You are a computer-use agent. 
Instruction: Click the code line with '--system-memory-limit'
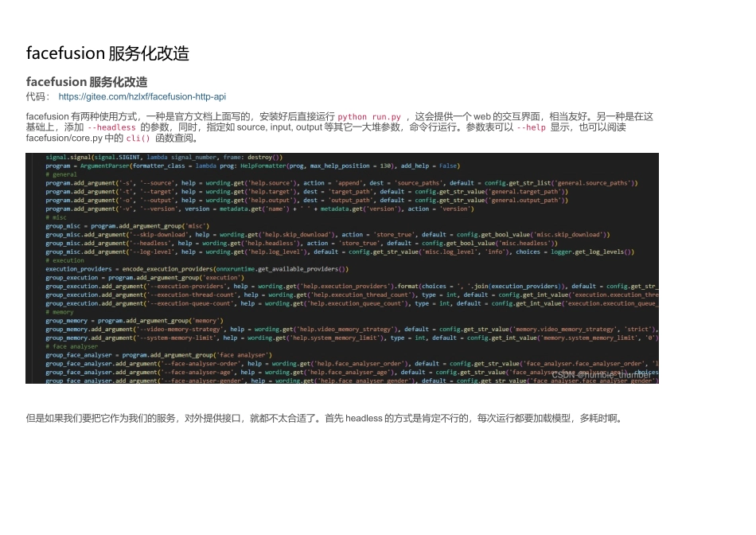(x=352, y=338)
